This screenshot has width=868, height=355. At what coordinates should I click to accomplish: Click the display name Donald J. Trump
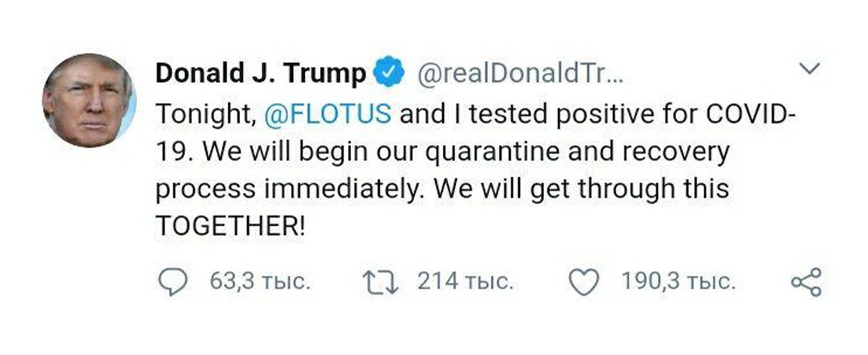click(x=260, y=74)
